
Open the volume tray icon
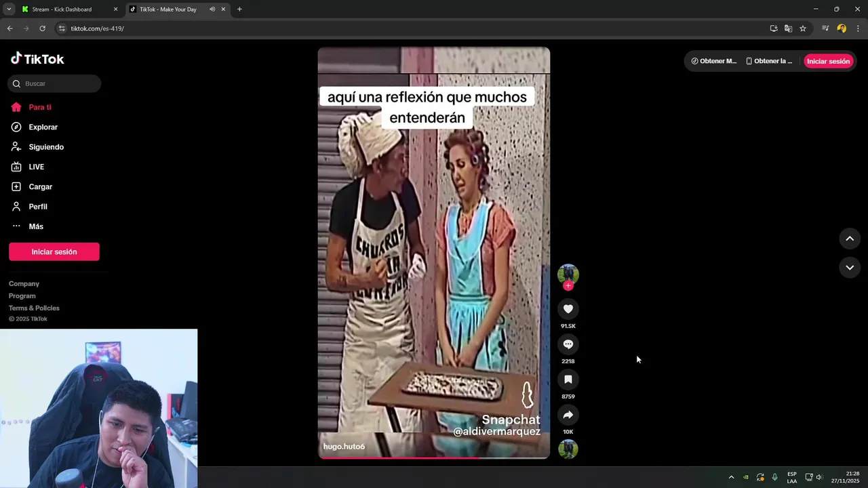point(819,477)
